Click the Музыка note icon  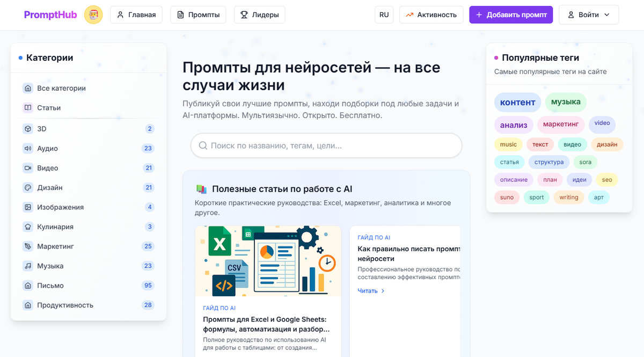coord(28,266)
